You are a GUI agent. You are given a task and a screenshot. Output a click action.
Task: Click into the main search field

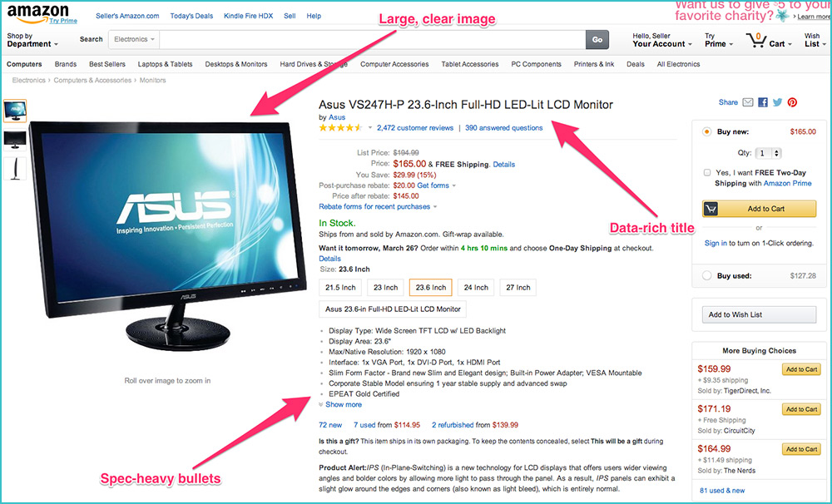[372, 39]
